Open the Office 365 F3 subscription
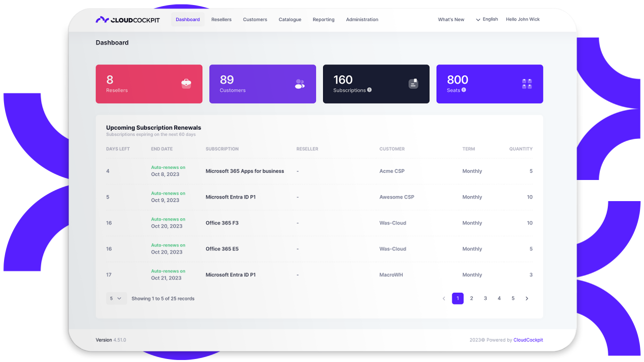This screenshot has width=644, height=362. pos(222,223)
